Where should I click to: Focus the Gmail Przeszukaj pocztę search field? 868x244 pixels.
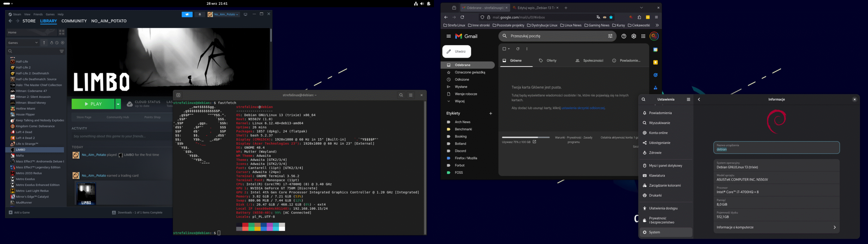click(x=557, y=36)
